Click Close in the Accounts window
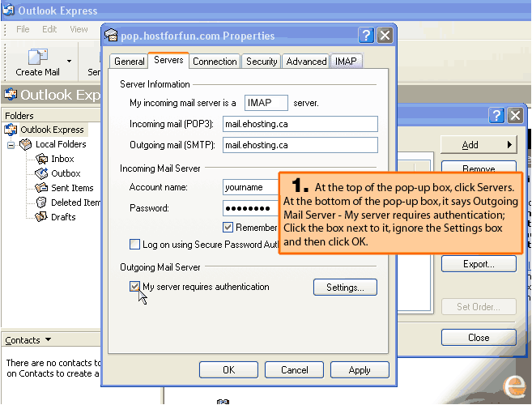This screenshot has height=405, width=532. click(479, 338)
